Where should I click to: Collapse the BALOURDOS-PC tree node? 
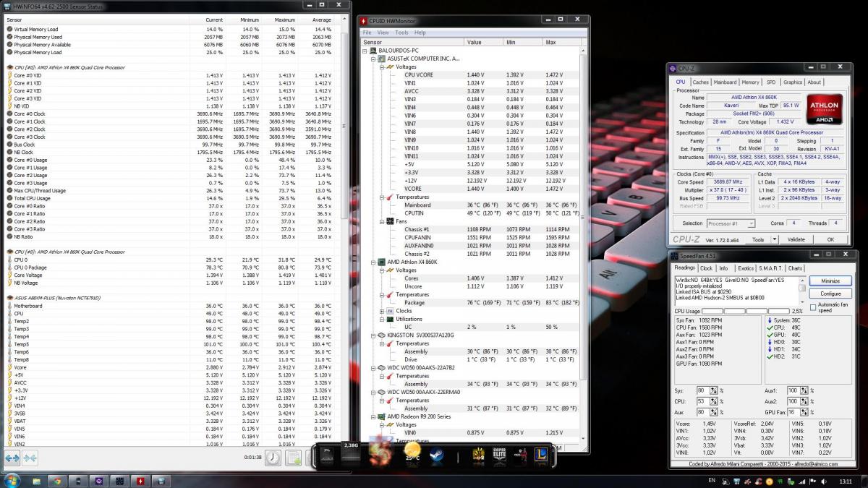pyautogui.click(x=365, y=51)
